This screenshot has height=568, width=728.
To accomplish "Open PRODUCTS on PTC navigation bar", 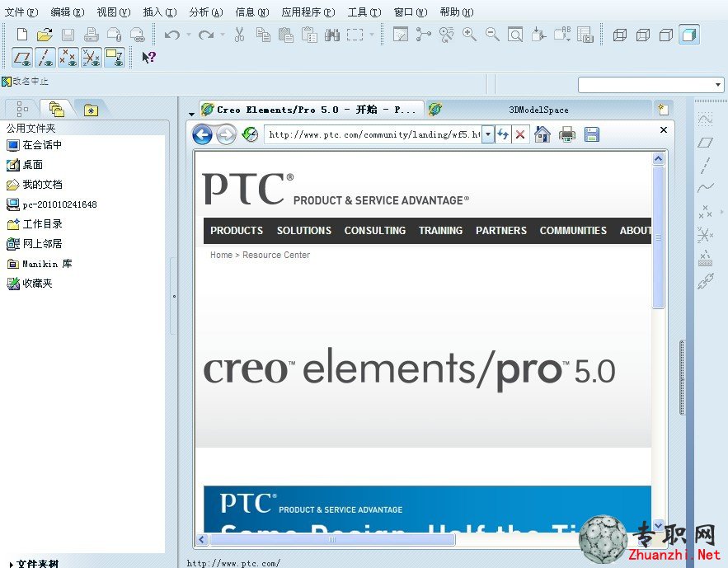I will (237, 231).
